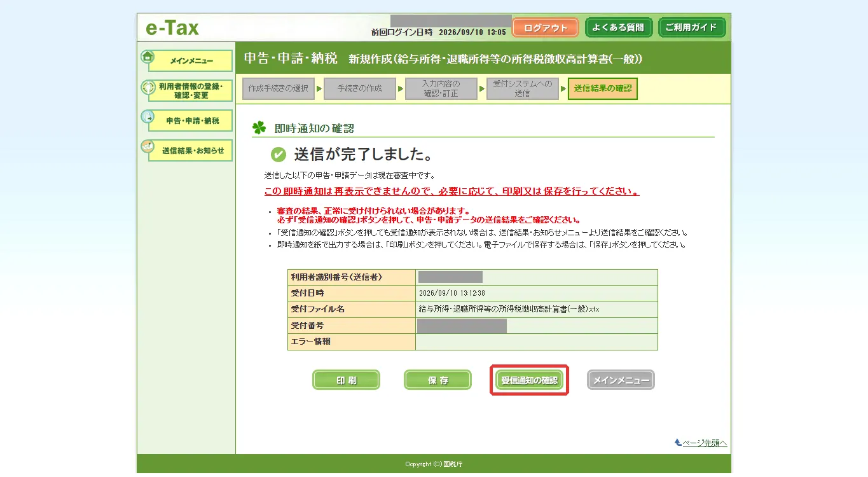Open 送信結果・お知らせ sidebar item
Viewport: 868px width, 477px height.
(x=191, y=151)
